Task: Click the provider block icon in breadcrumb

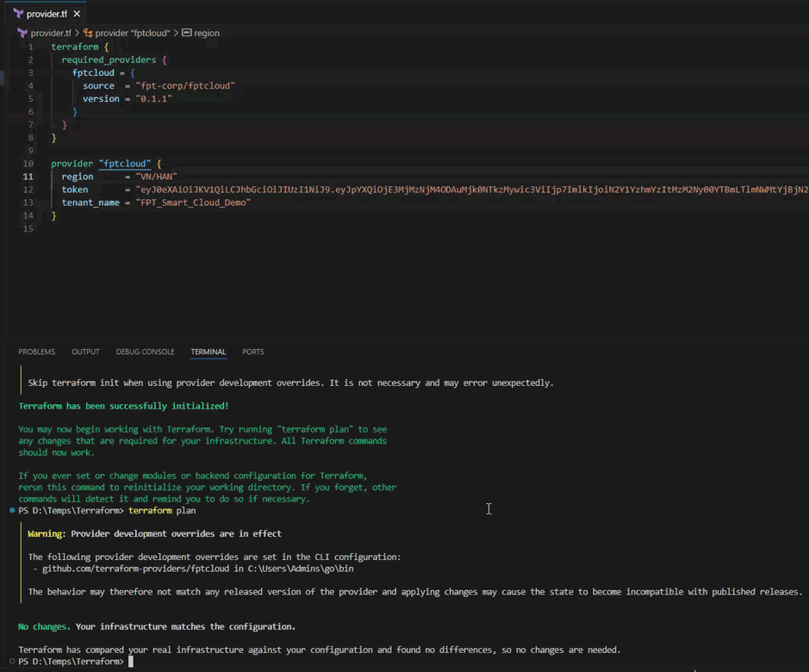Action: pos(88,33)
